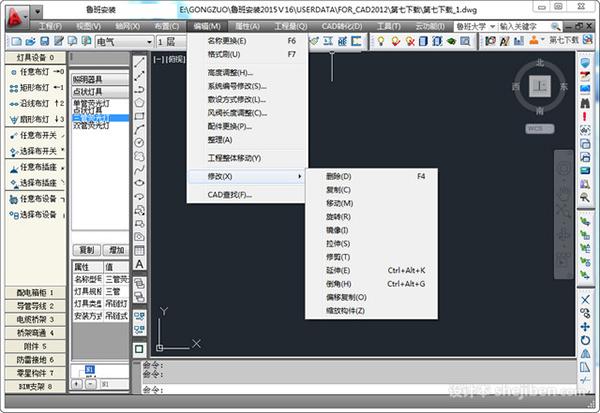Select the revision cloud tool

point(139,156)
